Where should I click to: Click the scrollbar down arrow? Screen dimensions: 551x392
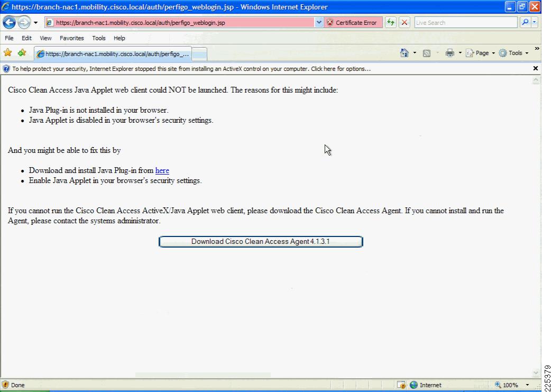pos(536,373)
